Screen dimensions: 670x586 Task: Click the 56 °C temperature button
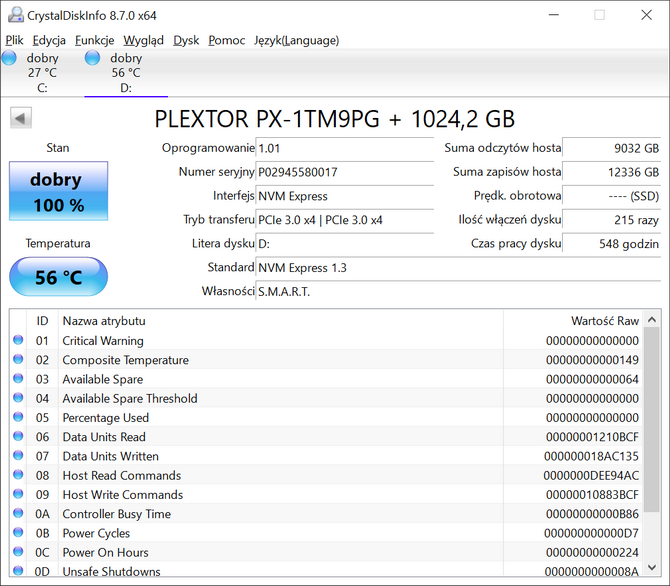pyautogui.click(x=59, y=277)
